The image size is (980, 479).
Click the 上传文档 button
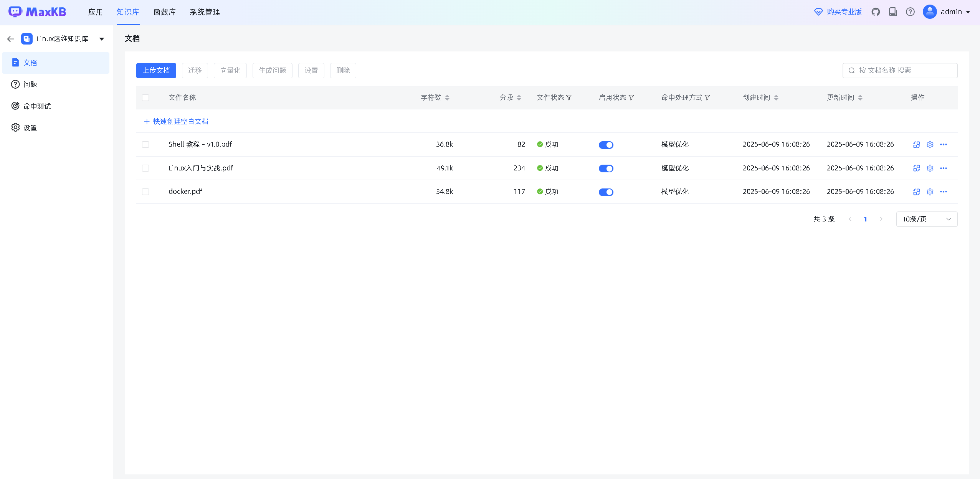[156, 71]
